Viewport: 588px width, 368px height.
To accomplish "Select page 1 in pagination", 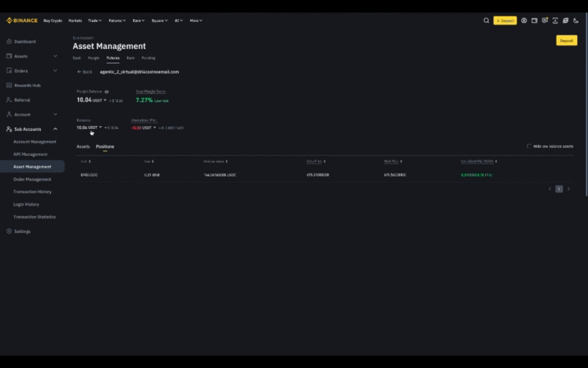I will click(x=559, y=189).
